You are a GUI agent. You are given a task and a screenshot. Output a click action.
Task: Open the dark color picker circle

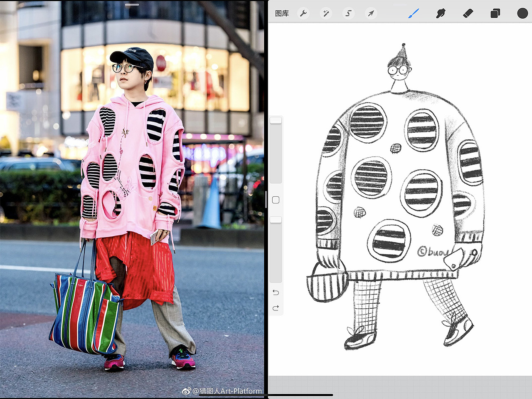522,13
